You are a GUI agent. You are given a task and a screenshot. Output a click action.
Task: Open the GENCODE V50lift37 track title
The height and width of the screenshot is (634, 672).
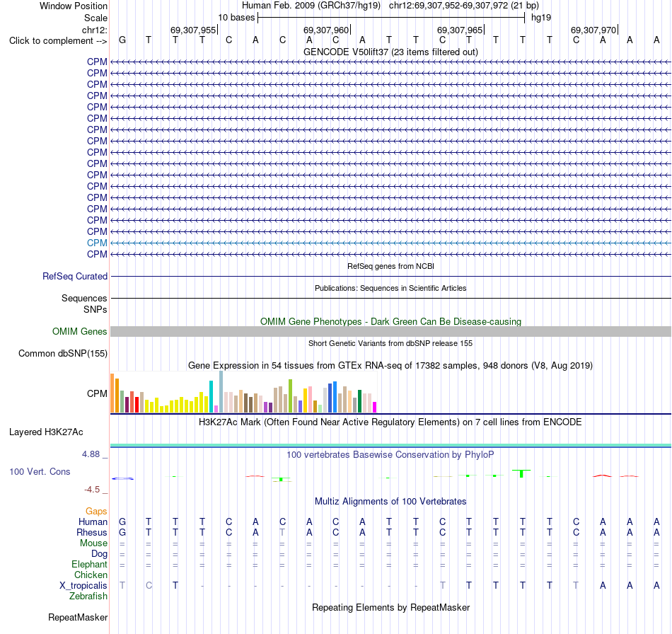390,52
